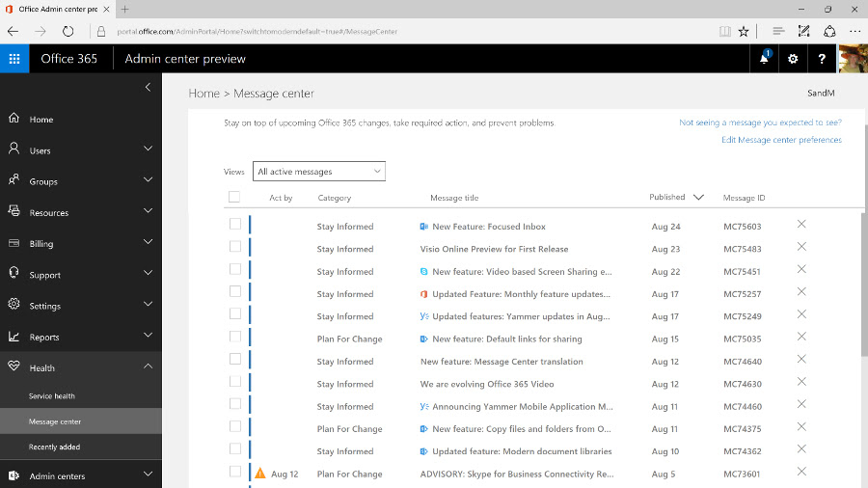Check the Default links for sharing checkbox
The height and width of the screenshot is (488, 868).
coord(235,337)
